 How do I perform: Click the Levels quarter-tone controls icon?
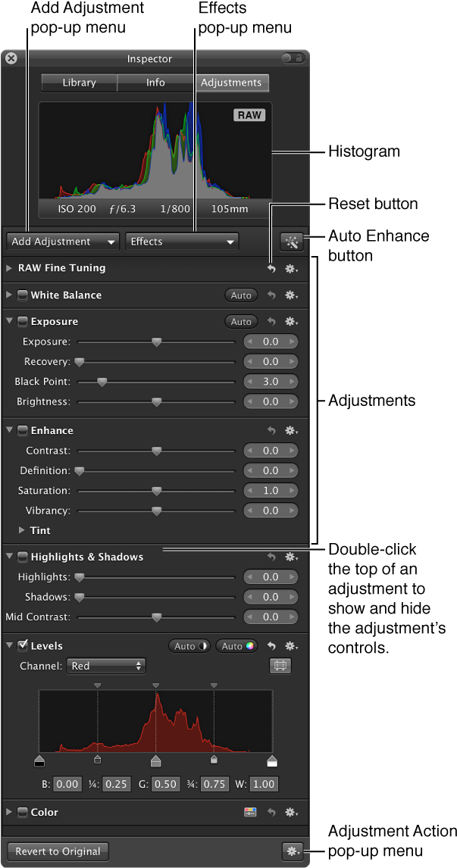coord(280,666)
